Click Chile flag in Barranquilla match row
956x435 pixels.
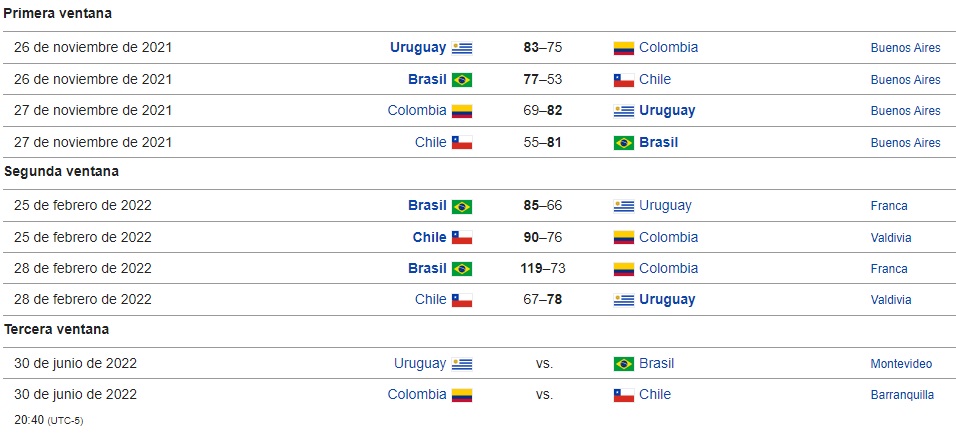point(624,395)
